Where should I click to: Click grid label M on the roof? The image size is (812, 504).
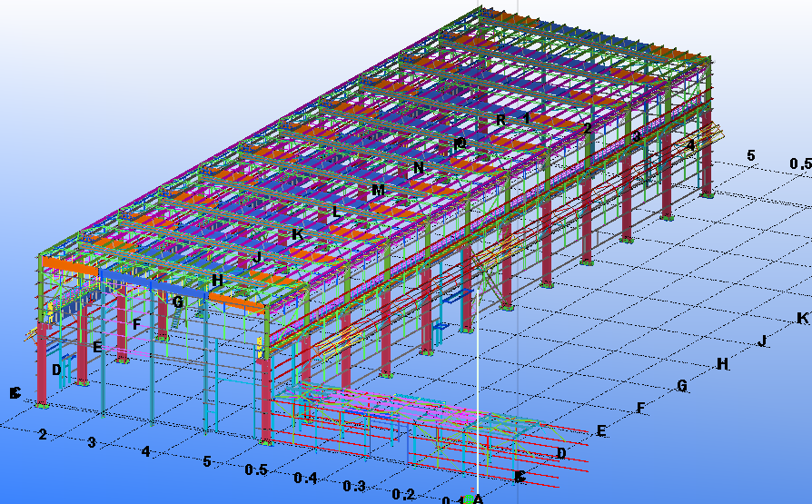point(378,190)
